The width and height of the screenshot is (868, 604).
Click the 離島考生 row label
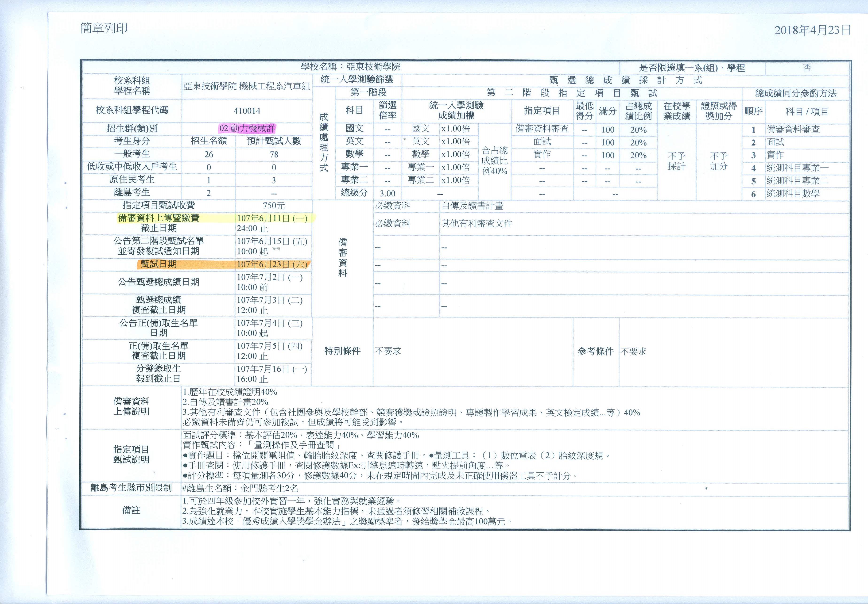132,192
